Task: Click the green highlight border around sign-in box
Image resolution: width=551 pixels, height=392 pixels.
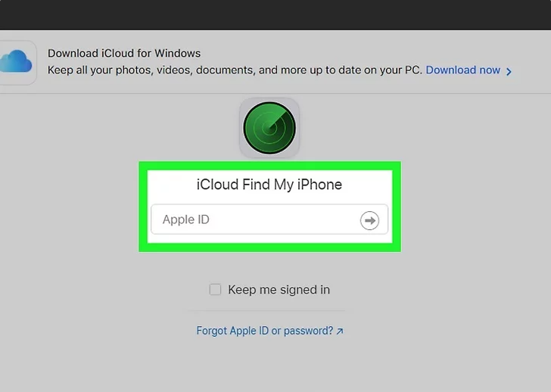Action: pos(143,206)
